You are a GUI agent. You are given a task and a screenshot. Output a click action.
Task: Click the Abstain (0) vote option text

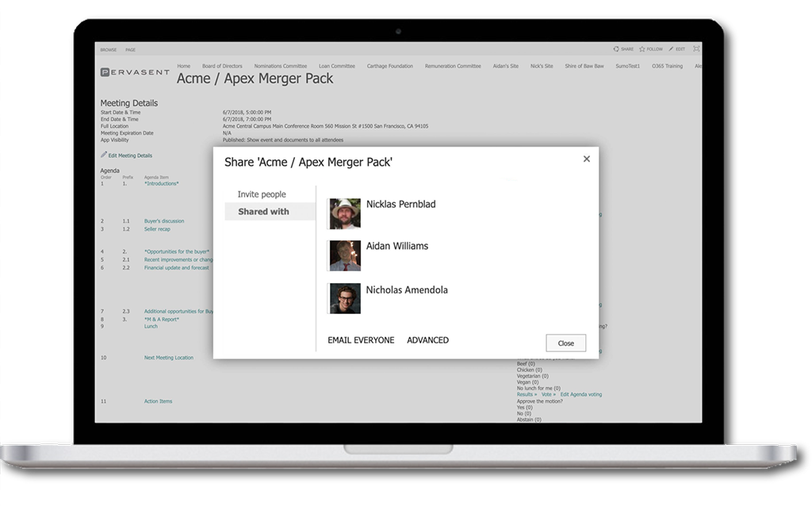(x=529, y=420)
